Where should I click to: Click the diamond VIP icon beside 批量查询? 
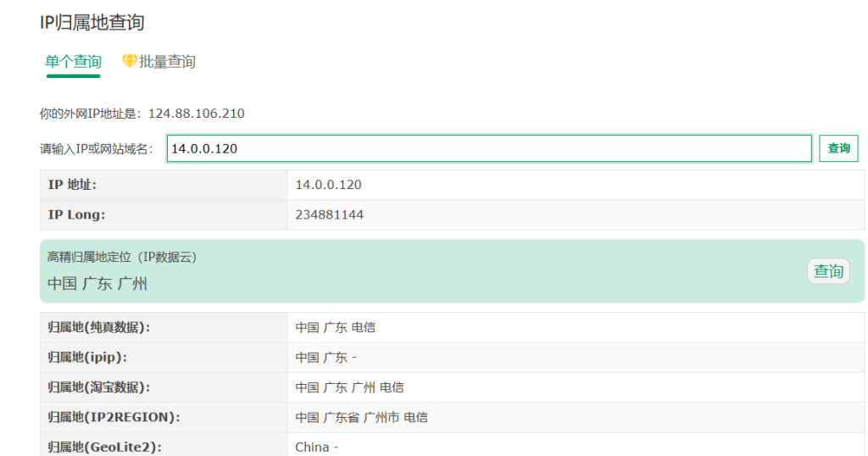130,61
